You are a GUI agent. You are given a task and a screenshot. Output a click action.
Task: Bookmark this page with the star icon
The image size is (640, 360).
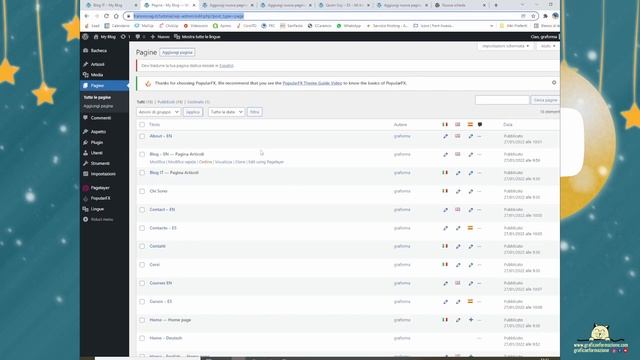[533, 16]
